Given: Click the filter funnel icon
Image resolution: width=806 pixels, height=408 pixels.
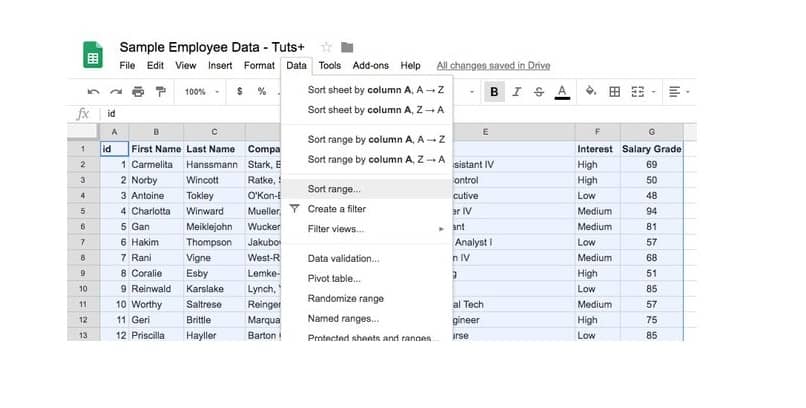Looking at the screenshot, I should pyautogui.click(x=294, y=209).
